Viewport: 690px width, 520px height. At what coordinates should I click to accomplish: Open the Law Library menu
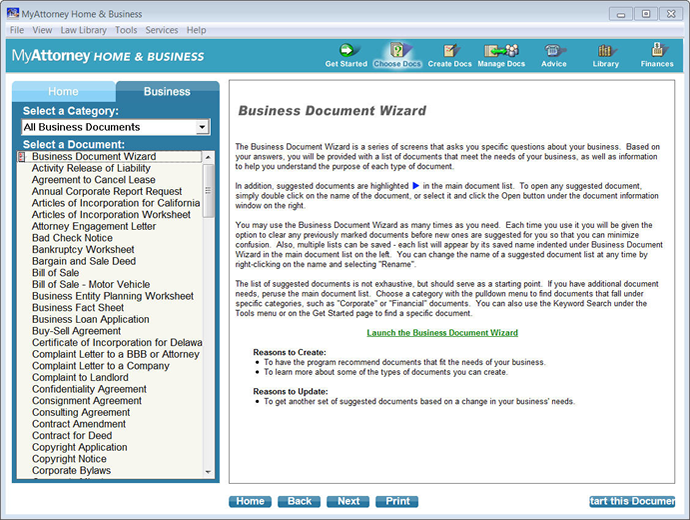pyautogui.click(x=84, y=30)
